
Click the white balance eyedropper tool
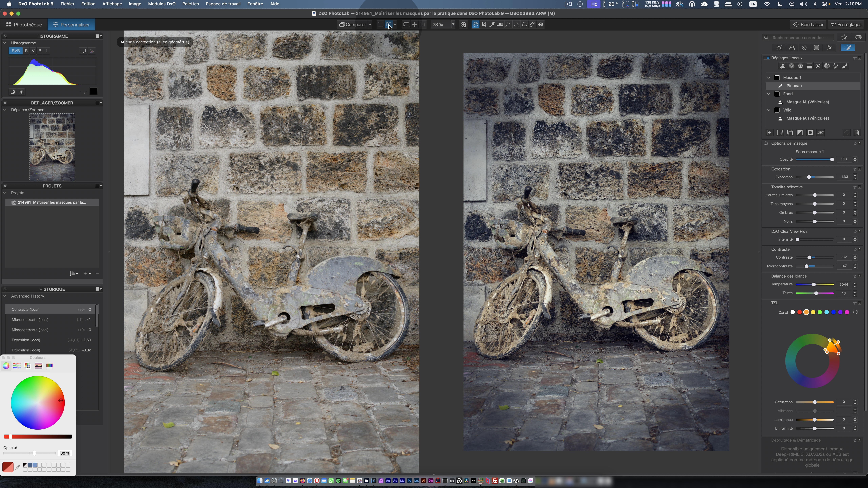(492, 24)
